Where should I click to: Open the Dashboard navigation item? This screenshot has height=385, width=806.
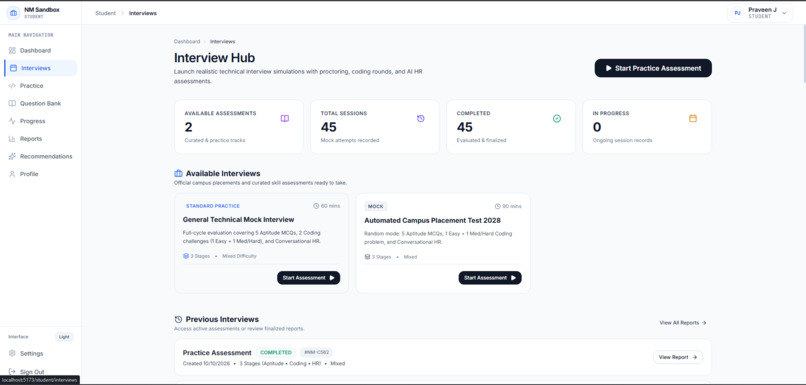41,50
